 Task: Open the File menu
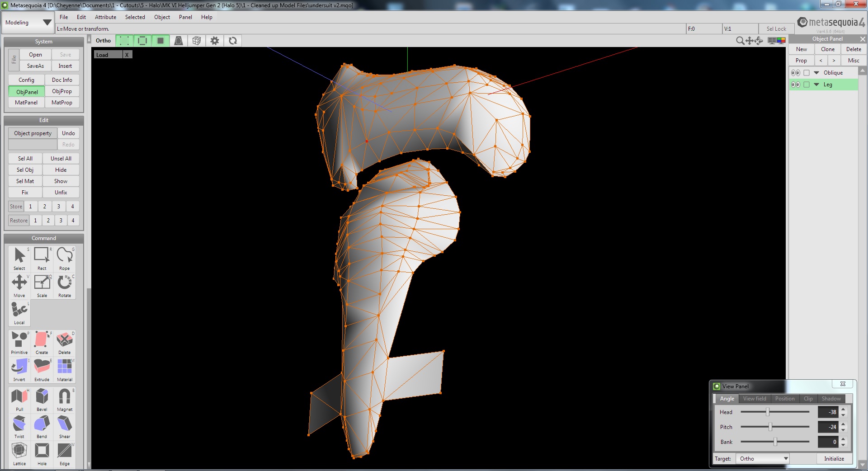pyautogui.click(x=64, y=17)
